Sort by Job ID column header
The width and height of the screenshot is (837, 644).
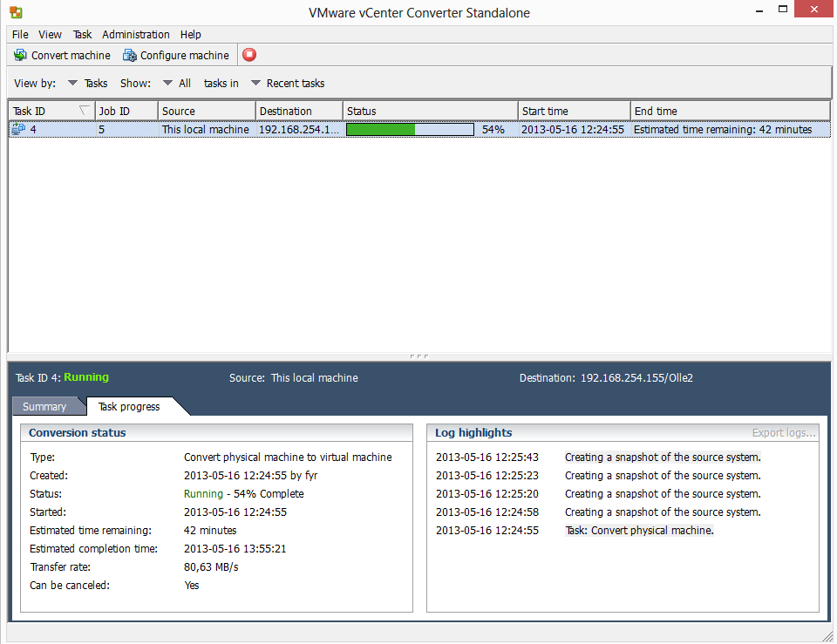tap(126, 111)
